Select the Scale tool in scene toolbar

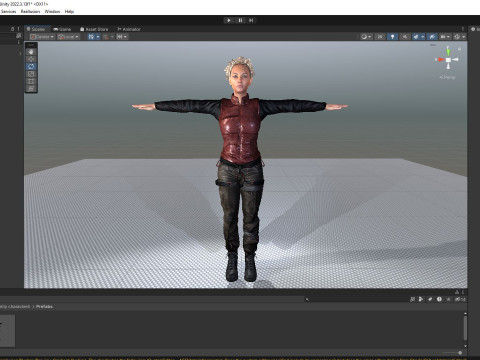click(x=31, y=74)
